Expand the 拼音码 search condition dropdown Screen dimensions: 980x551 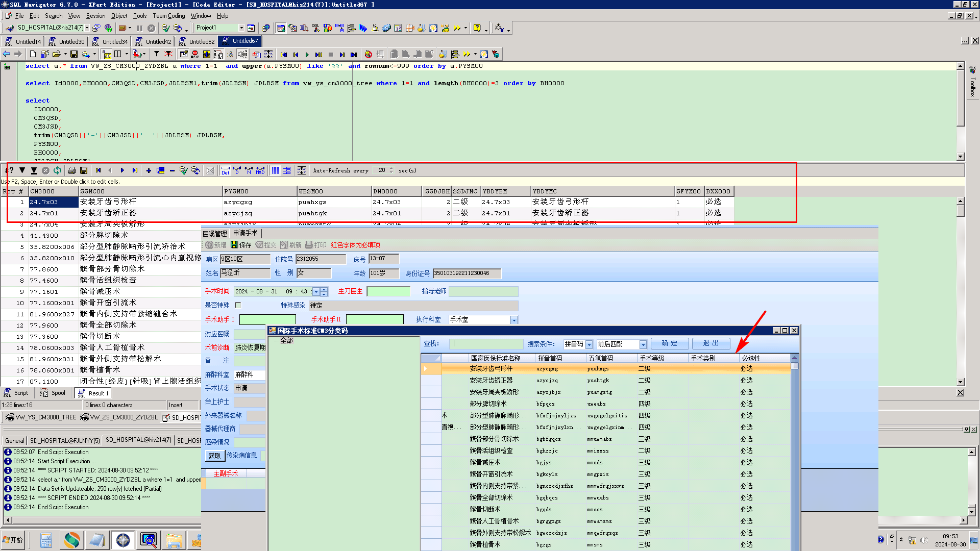589,344
